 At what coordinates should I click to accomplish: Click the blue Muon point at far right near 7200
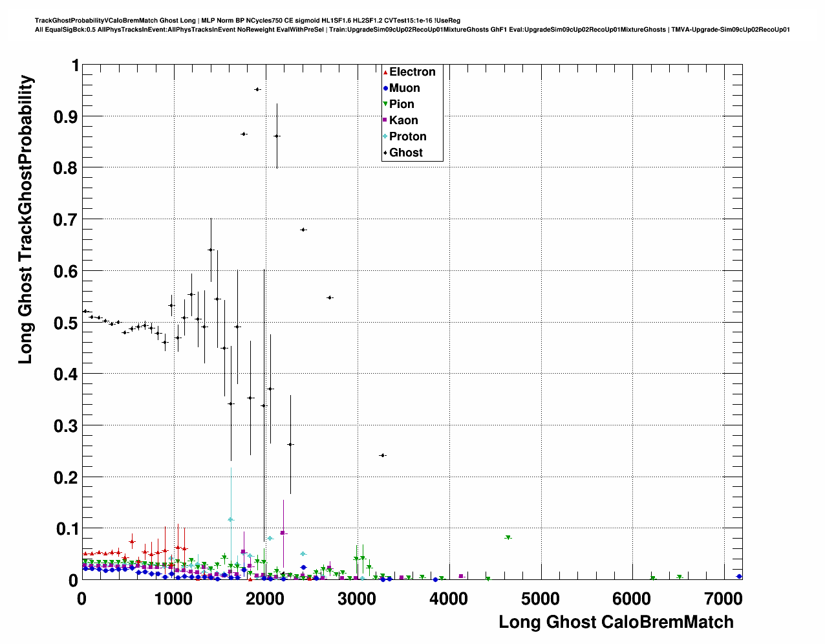coord(739,576)
